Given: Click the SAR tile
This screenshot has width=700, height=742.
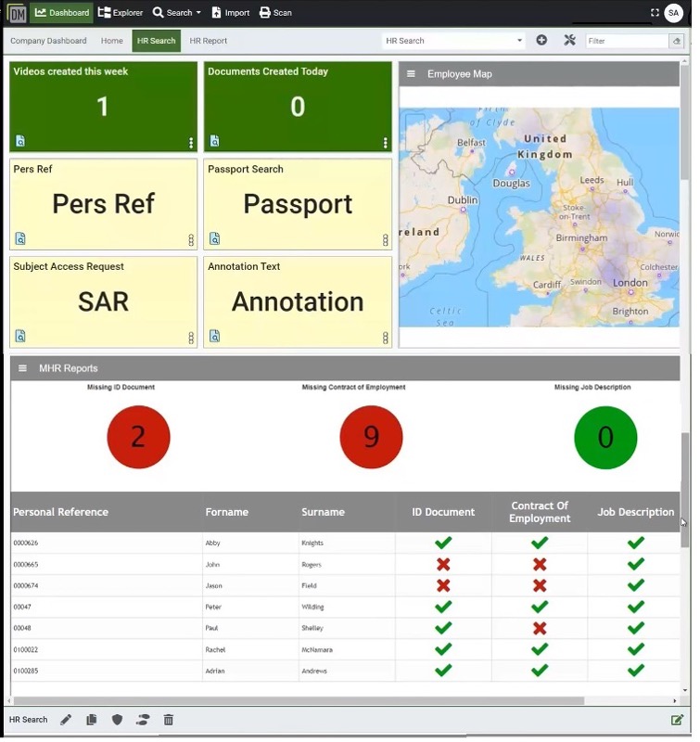Looking at the screenshot, I should click(104, 302).
